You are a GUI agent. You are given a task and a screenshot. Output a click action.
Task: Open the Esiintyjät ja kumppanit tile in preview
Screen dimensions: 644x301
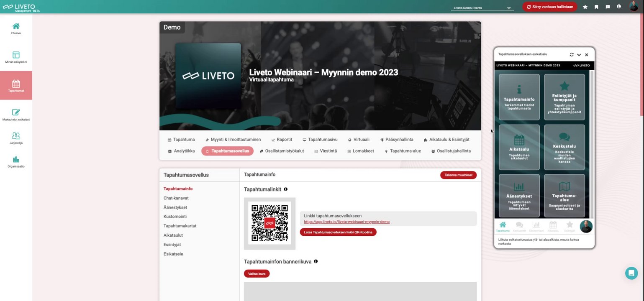(x=564, y=97)
